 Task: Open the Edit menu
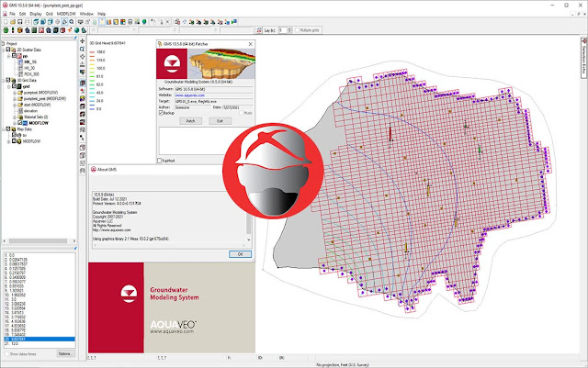[x=22, y=14]
